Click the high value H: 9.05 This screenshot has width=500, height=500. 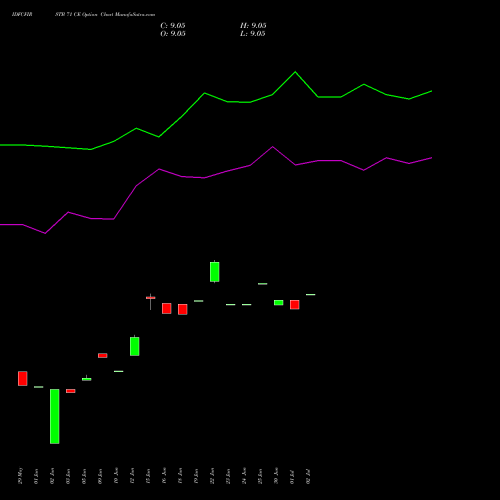[253, 26]
